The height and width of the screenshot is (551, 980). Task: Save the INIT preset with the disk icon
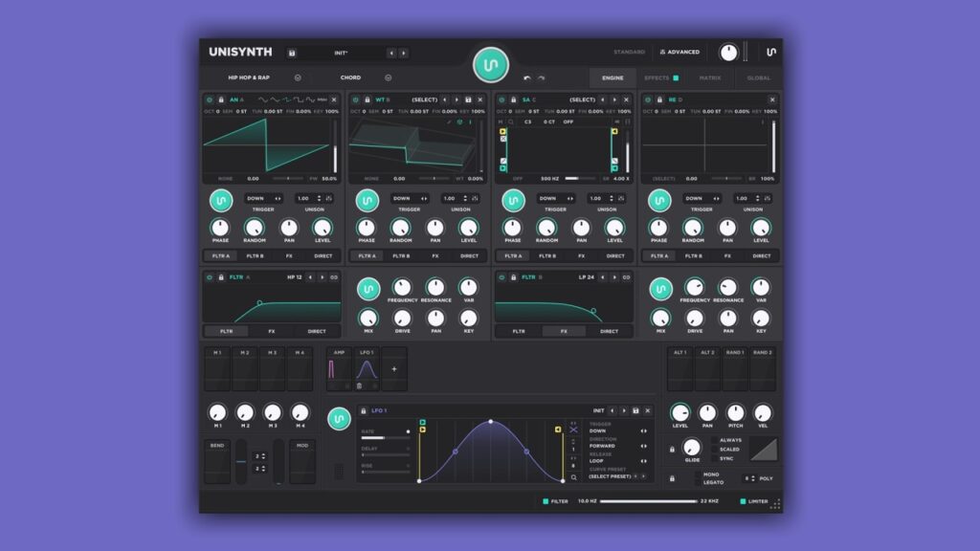(292, 54)
